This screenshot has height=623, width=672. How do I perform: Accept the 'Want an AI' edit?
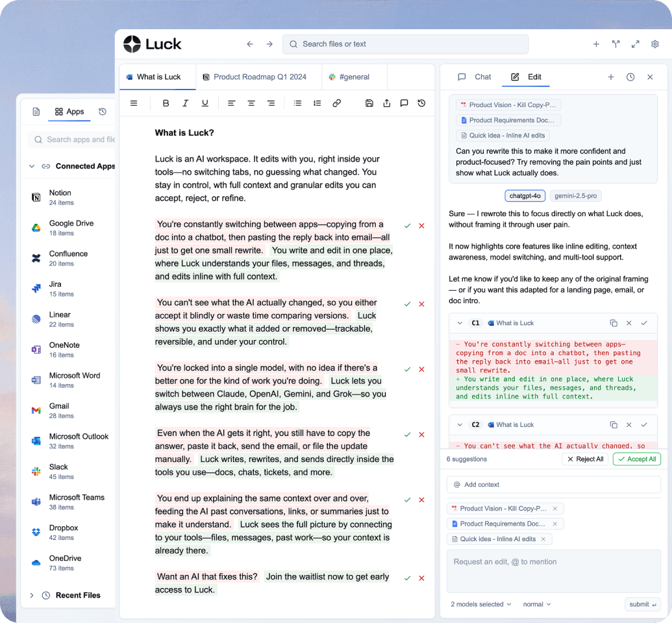(408, 578)
